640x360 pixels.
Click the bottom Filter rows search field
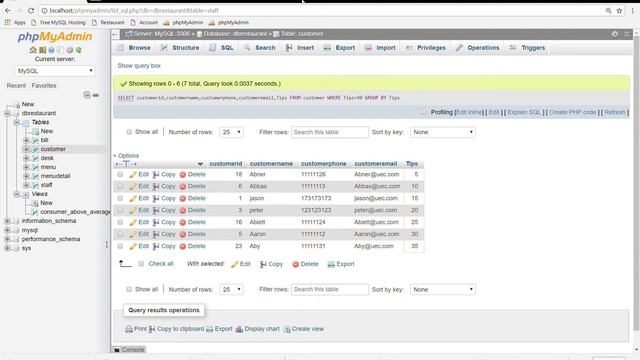coord(330,289)
